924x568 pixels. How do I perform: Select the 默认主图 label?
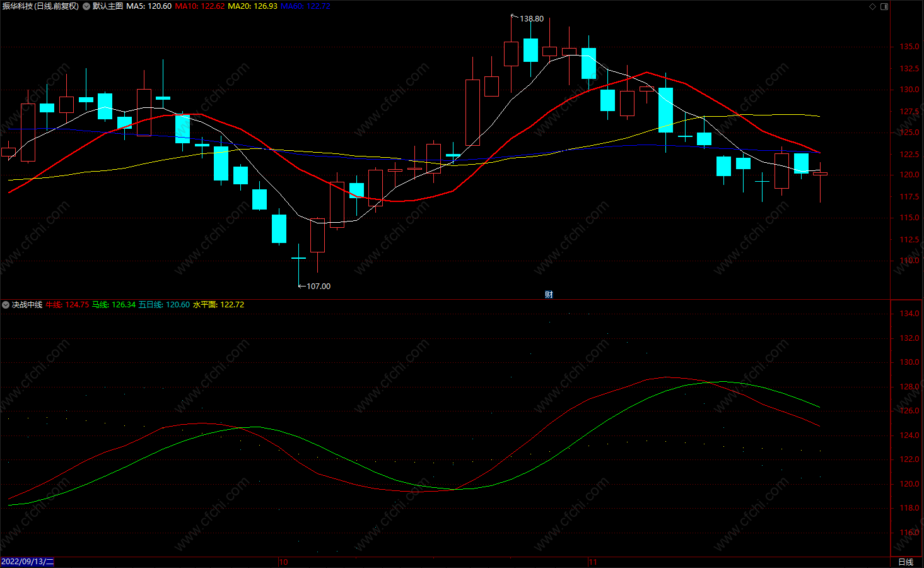[x=108, y=6]
